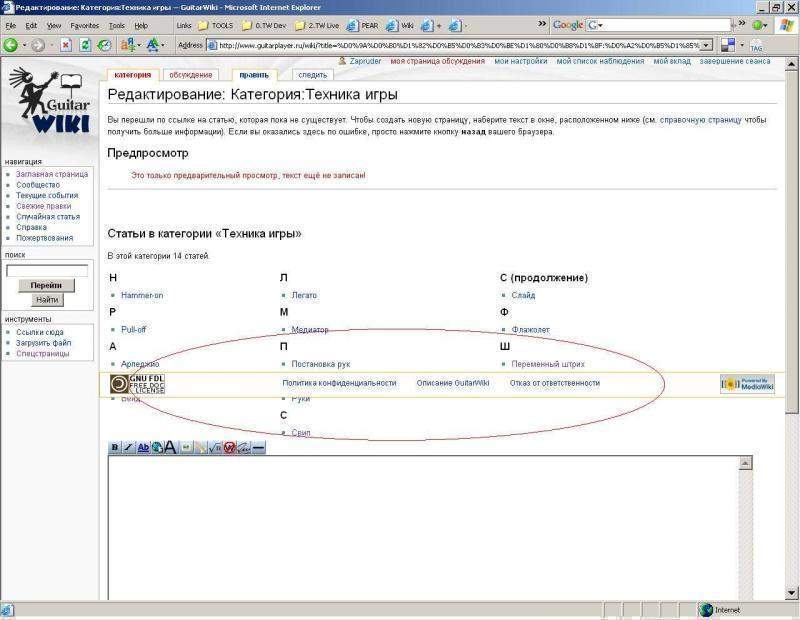Open the Слайд article link
This screenshot has width=800, height=620.
[523, 295]
